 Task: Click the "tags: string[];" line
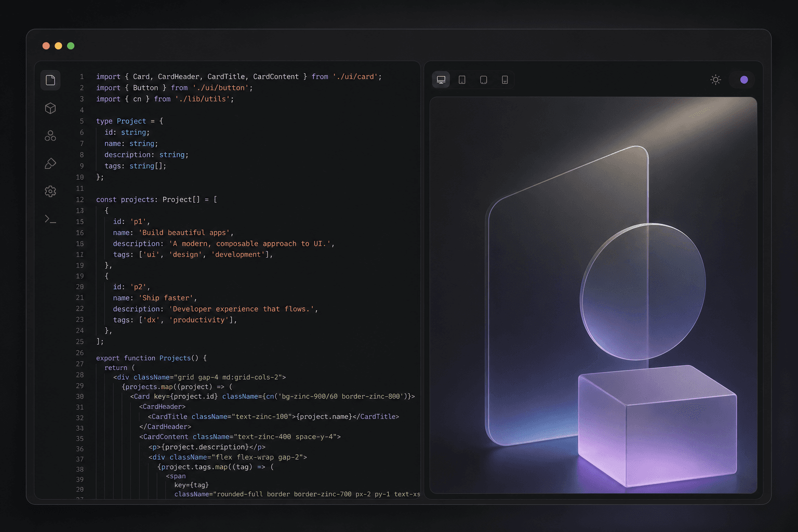tap(135, 166)
